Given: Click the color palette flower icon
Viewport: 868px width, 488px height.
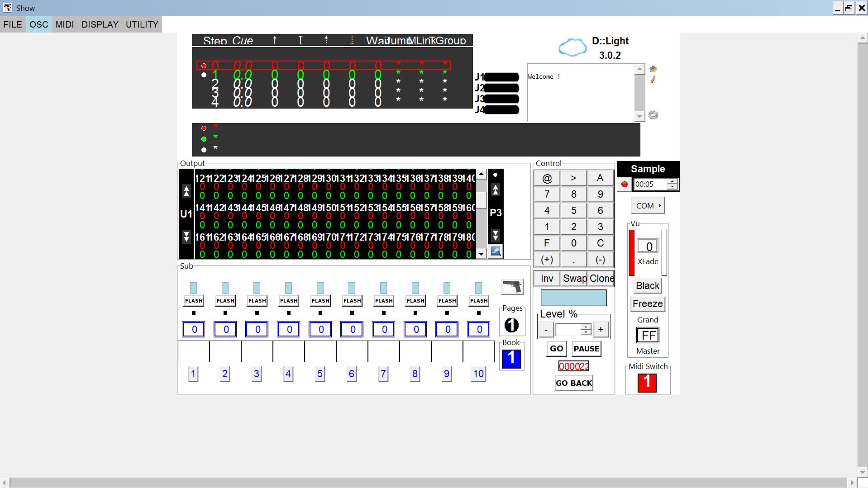Looking at the screenshot, I should pos(653,69).
